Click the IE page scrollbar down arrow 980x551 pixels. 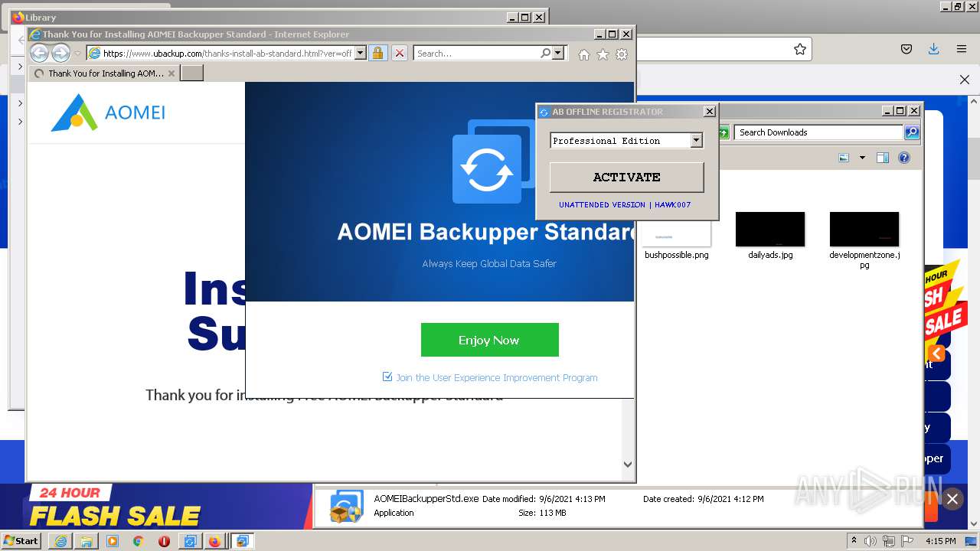click(x=628, y=464)
